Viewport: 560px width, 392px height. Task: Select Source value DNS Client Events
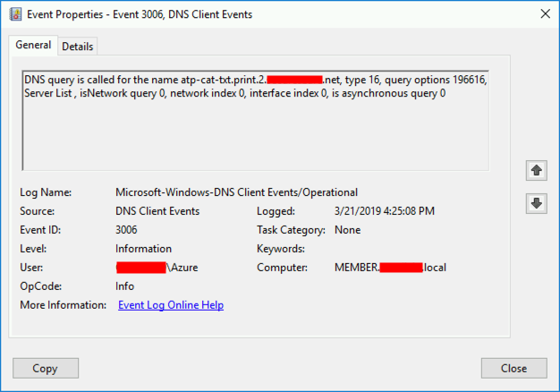point(157,211)
